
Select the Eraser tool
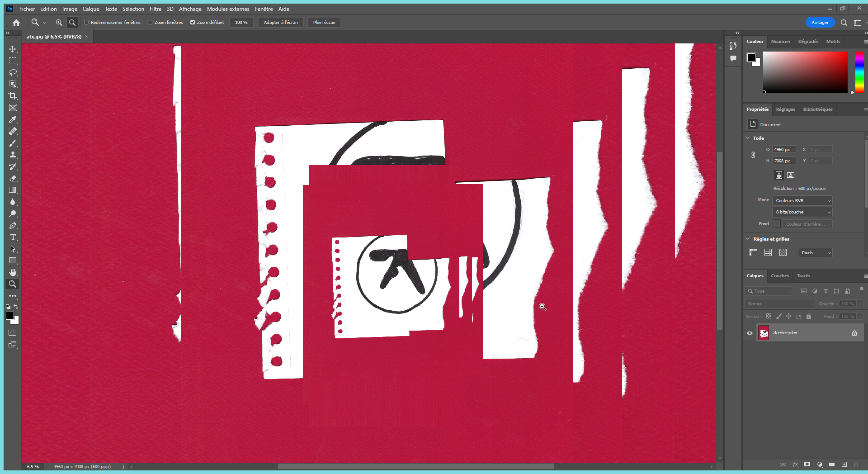coord(13,178)
